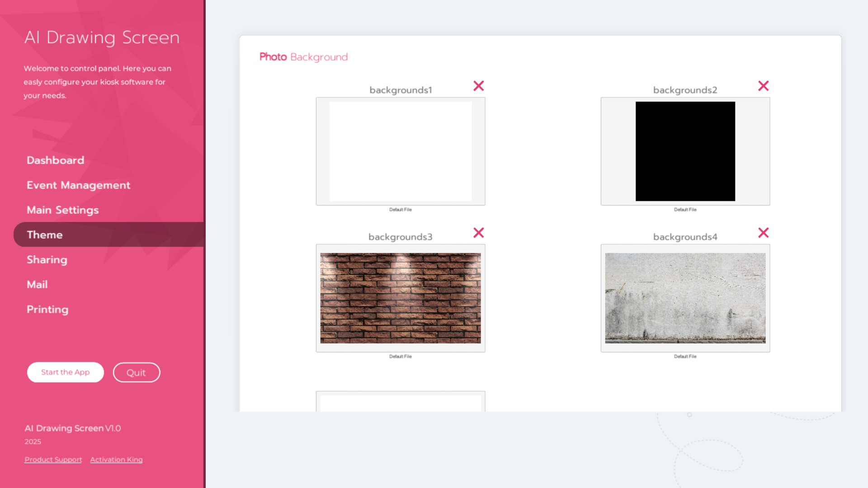868x488 pixels.
Task: Click the X icon next to backgrounds3
Action: [x=478, y=233]
